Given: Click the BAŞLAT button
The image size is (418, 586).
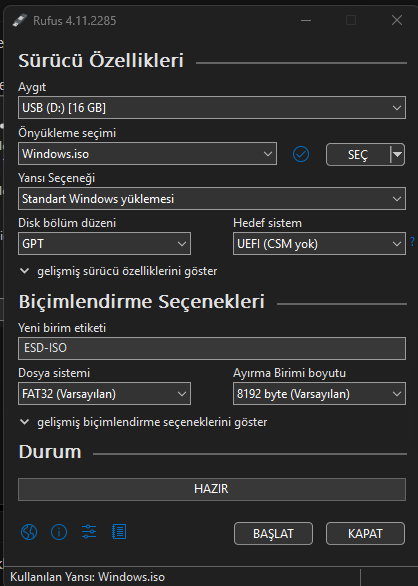Looking at the screenshot, I should tap(273, 533).
